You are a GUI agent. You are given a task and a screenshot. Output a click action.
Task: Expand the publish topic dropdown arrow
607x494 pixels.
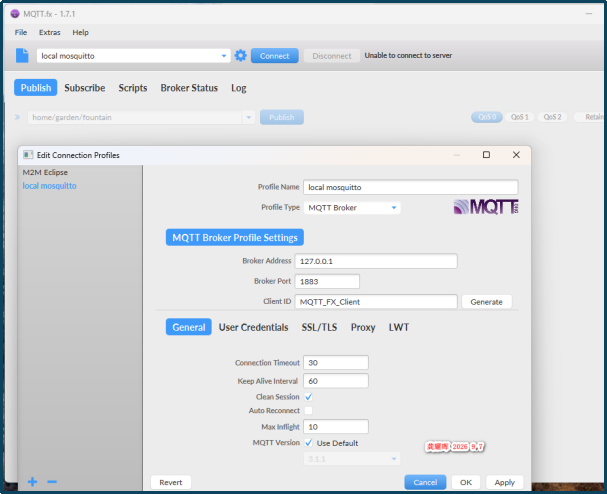tap(249, 117)
